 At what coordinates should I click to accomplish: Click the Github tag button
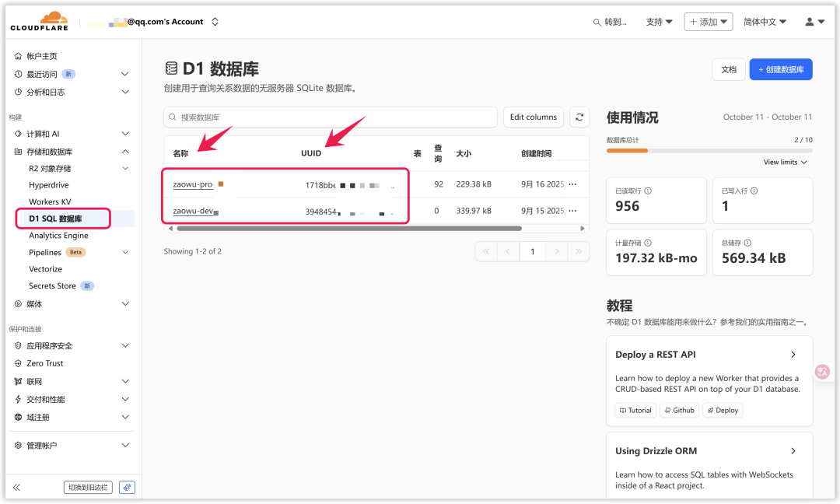click(679, 411)
